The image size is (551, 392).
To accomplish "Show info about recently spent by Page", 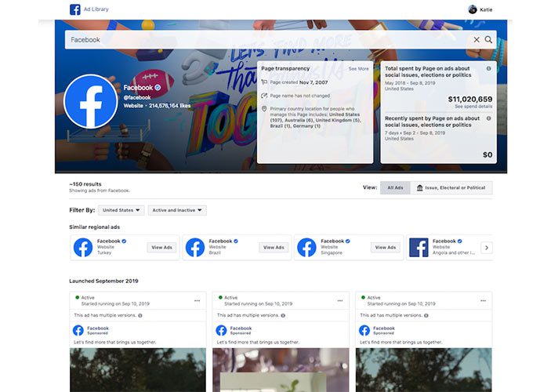I will [488, 118].
